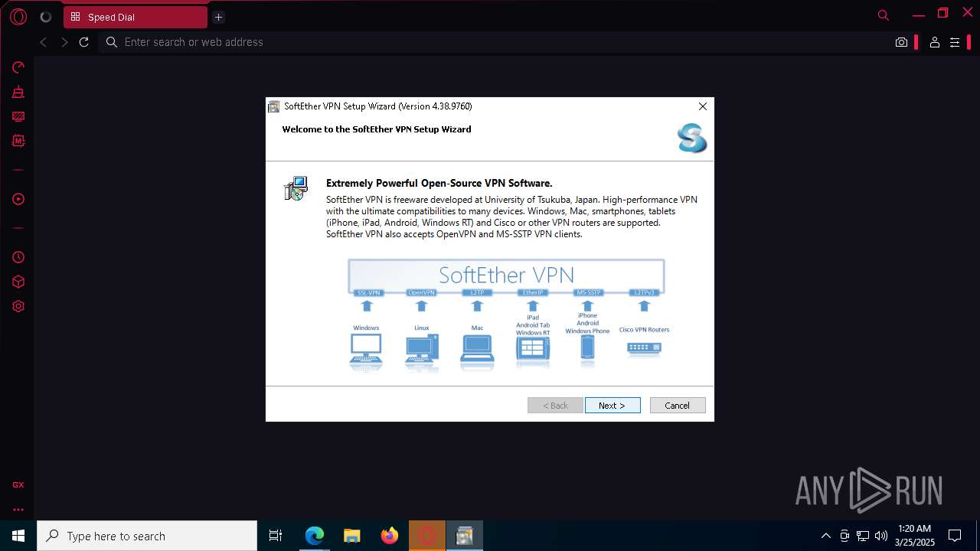Reload the current page
The image size is (980, 551).
click(84, 42)
